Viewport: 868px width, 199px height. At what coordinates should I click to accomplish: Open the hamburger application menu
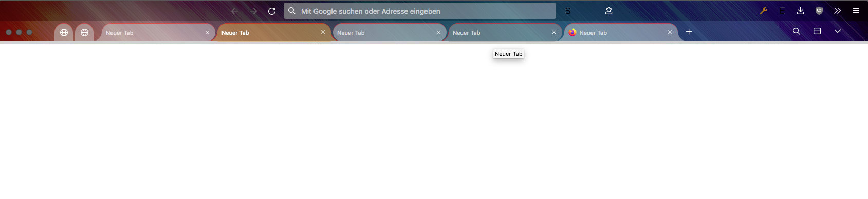click(856, 11)
